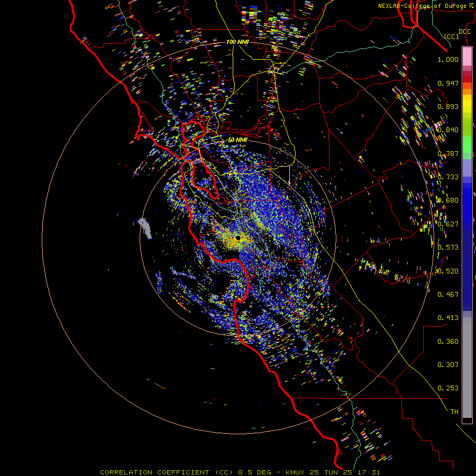The width and height of the screenshot is (476, 476).
Task: Click the gray offshore echo blob west of the coast
Action: (145, 227)
